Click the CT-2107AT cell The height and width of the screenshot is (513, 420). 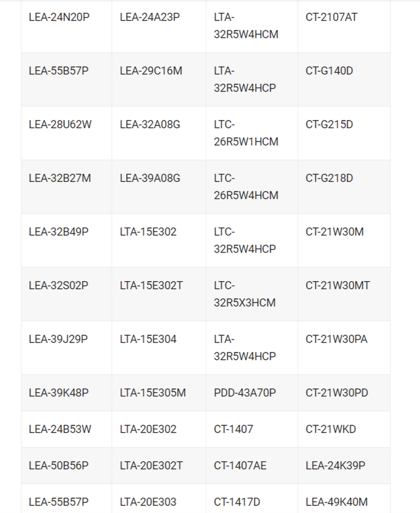click(331, 17)
